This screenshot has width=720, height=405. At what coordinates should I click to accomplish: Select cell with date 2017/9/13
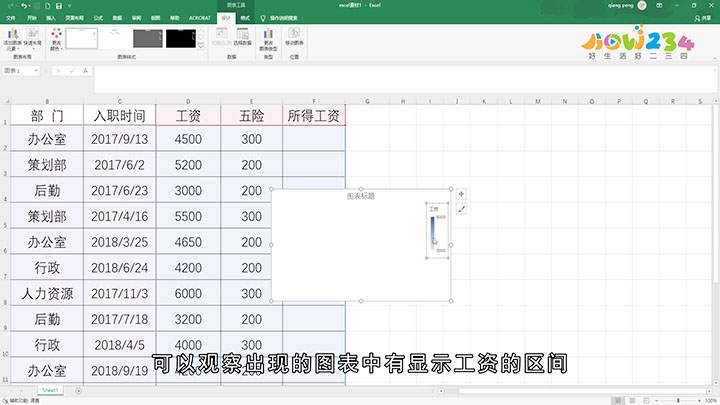pyautogui.click(x=119, y=139)
